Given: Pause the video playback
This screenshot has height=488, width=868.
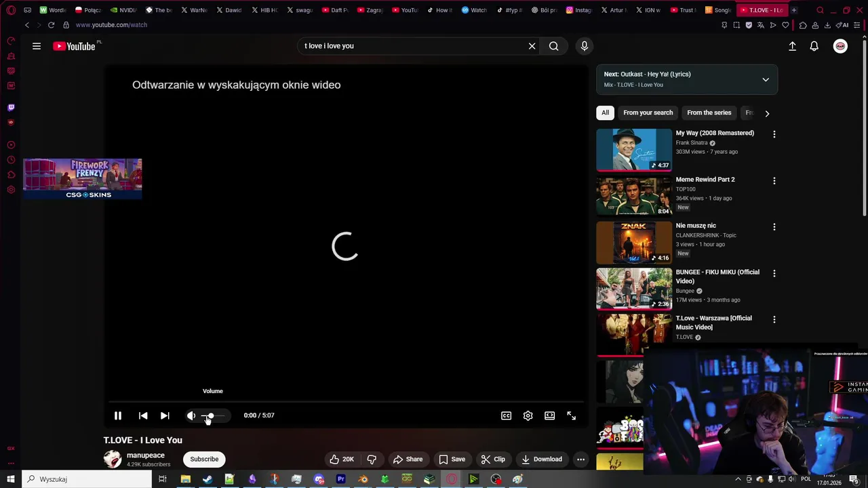Looking at the screenshot, I should [x=117, y=415].
